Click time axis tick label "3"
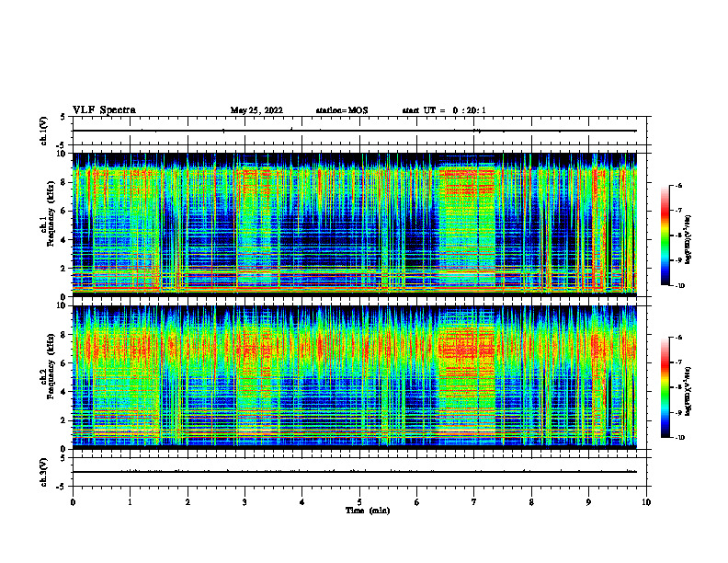Image resolution: width=728 pixels, height=563 pixels. pos(245,502)
